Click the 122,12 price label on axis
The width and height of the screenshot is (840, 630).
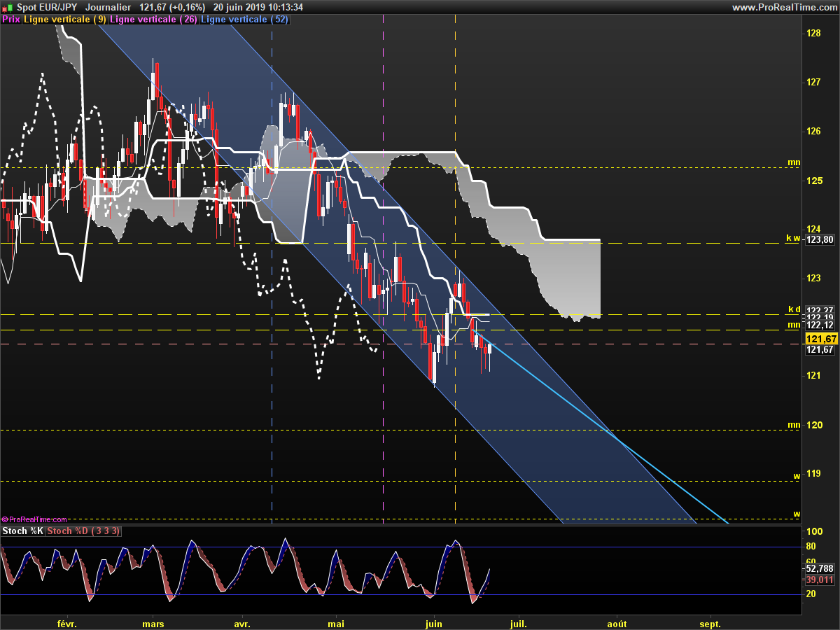coord(820,325)
